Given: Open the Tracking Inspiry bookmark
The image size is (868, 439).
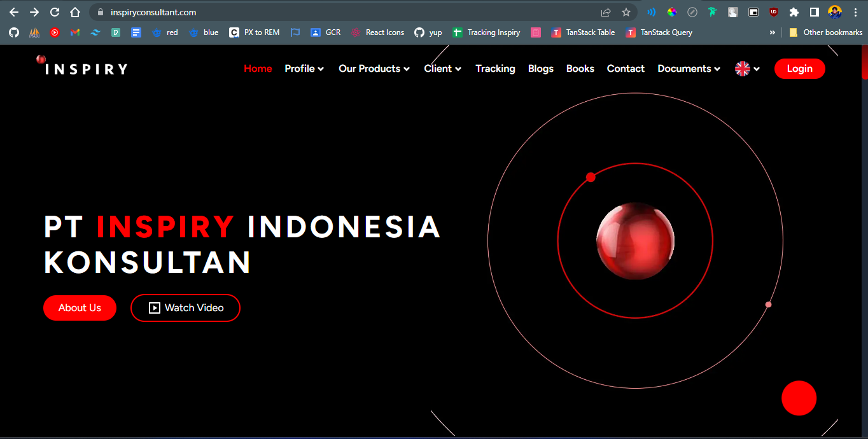Looking at the screenshot, I should point(486,32).
